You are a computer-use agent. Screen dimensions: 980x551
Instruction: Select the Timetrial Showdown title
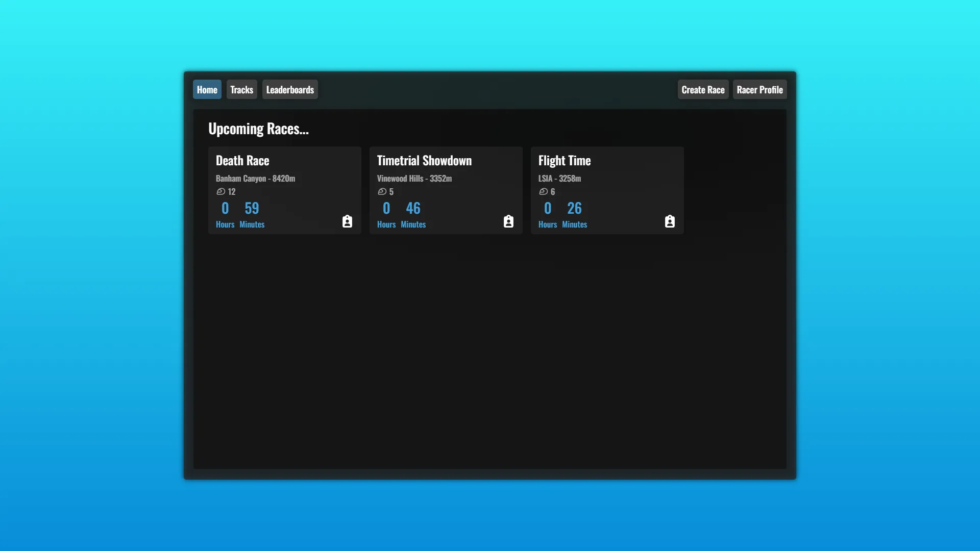(424, 160)
